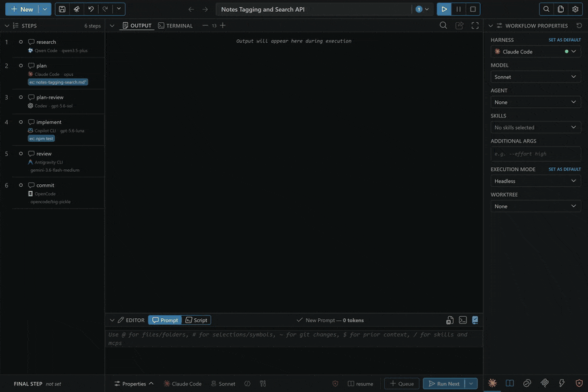Viewport: 588px width, 392px height.
Task: Click the slashed circle icon in bottom bar
Action: pyautogui.click(x=248, y=384)
